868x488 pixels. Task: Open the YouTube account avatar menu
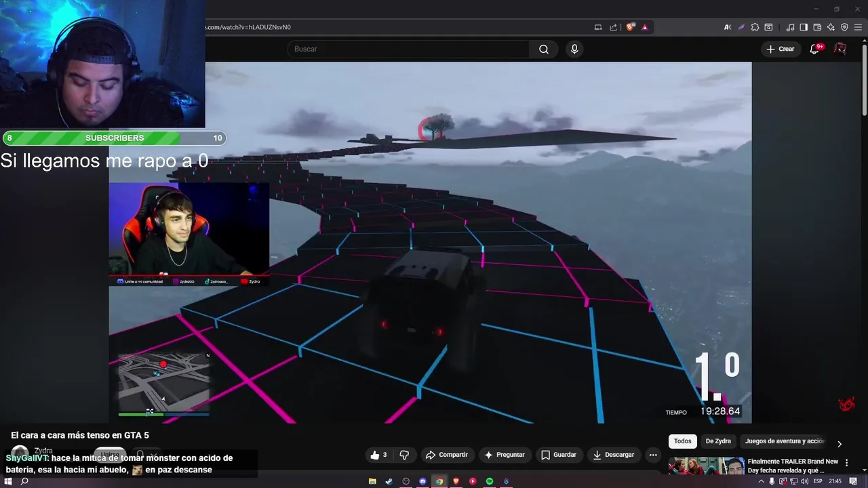pos(840,49)
